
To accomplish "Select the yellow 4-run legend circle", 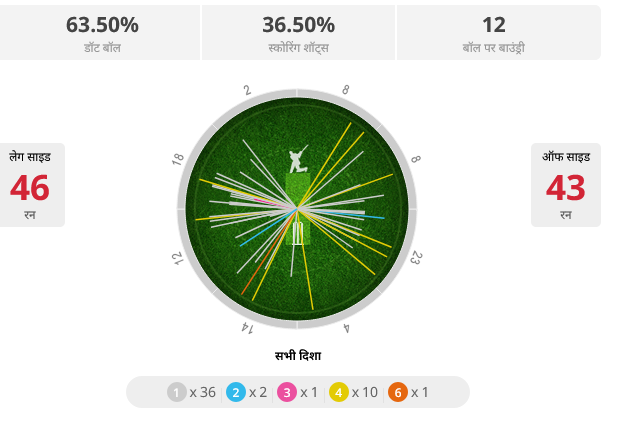I will [338, 392].
